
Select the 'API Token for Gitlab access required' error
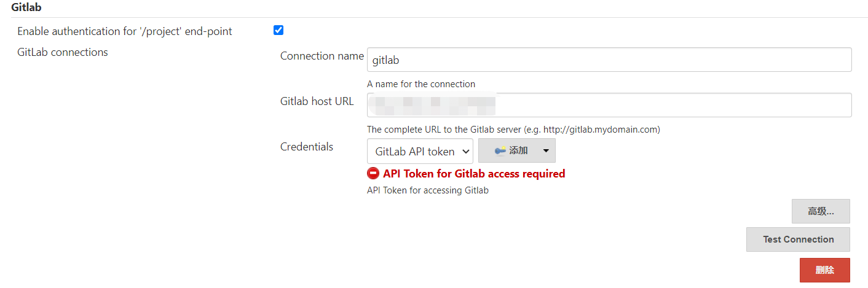click(473, 174)
